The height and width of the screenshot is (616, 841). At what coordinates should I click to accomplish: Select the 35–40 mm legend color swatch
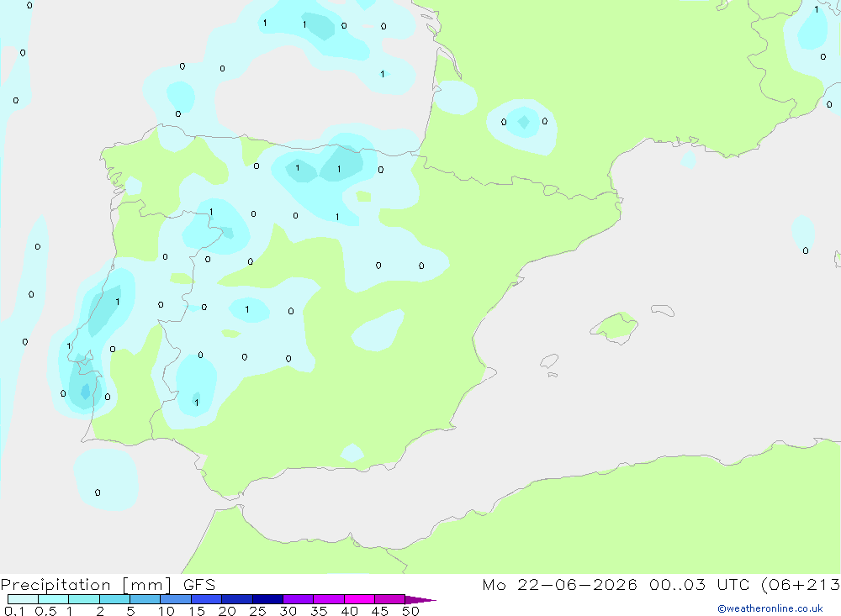point(329,599)
